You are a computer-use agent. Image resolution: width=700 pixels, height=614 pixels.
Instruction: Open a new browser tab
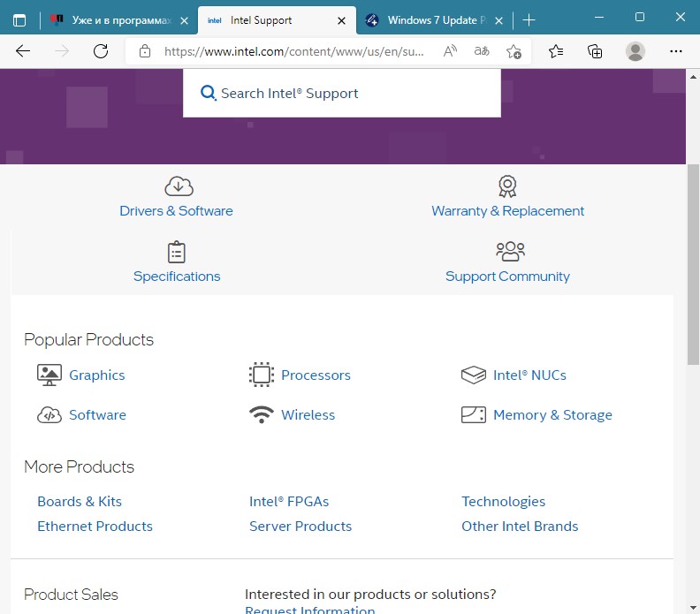[529, 20]
